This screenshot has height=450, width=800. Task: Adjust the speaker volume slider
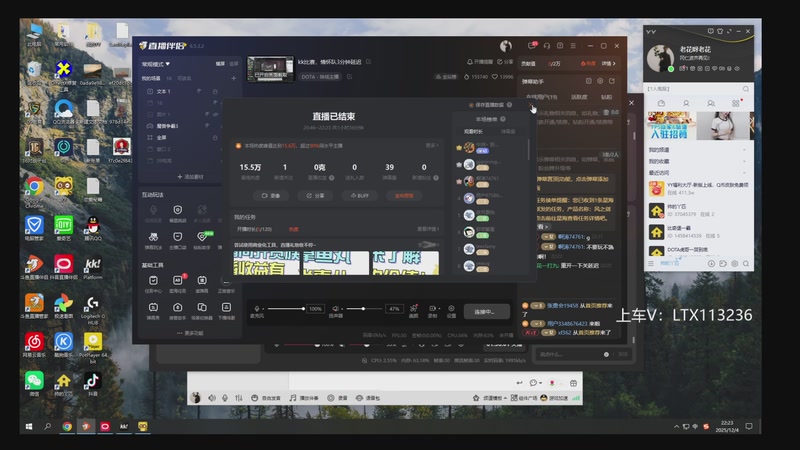(363, 309)
